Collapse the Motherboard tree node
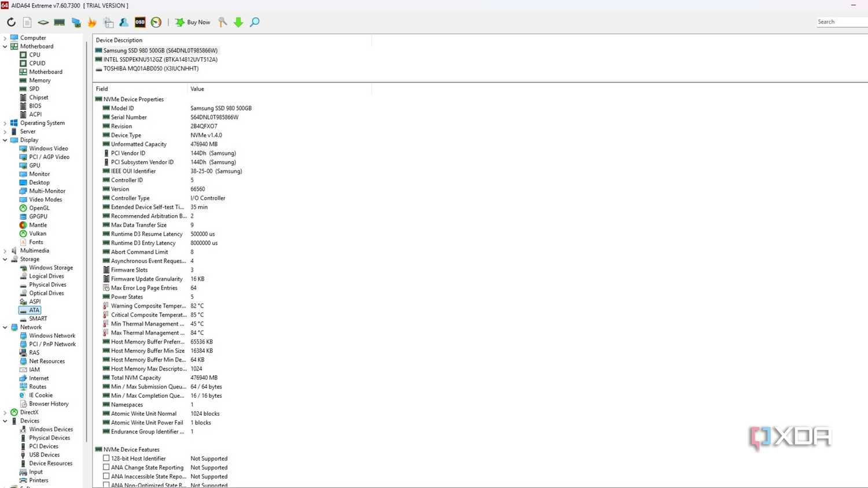This screenshot has height=488, width=868. pyautogui.click(x=5, y=46)
